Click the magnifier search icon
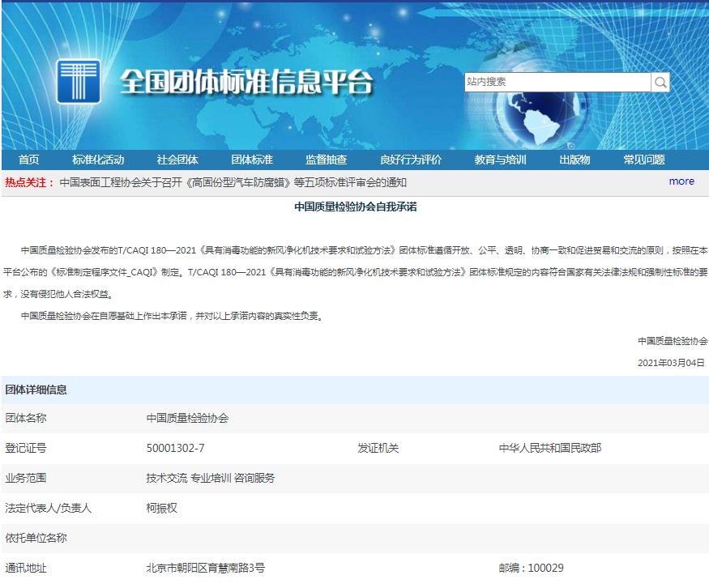Viewport: 709px width, 588px height. click(x=660, y=83)
